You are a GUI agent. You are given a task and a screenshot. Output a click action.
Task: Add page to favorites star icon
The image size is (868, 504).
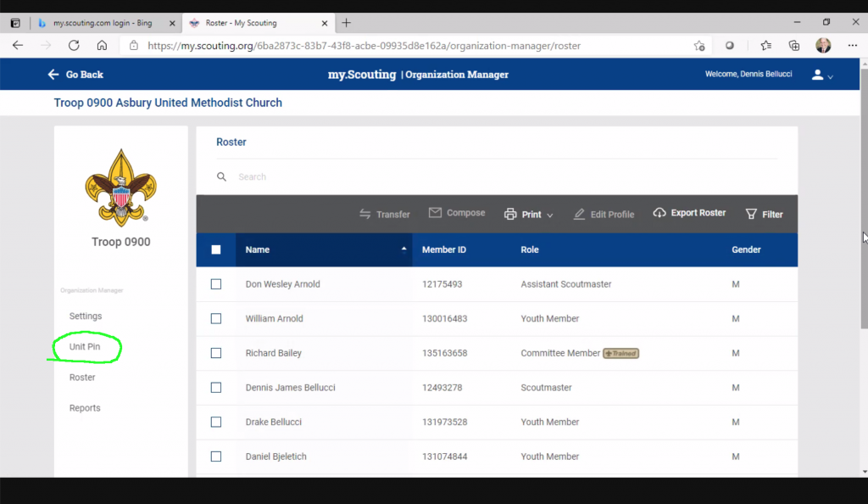click(x=698, y=46)
